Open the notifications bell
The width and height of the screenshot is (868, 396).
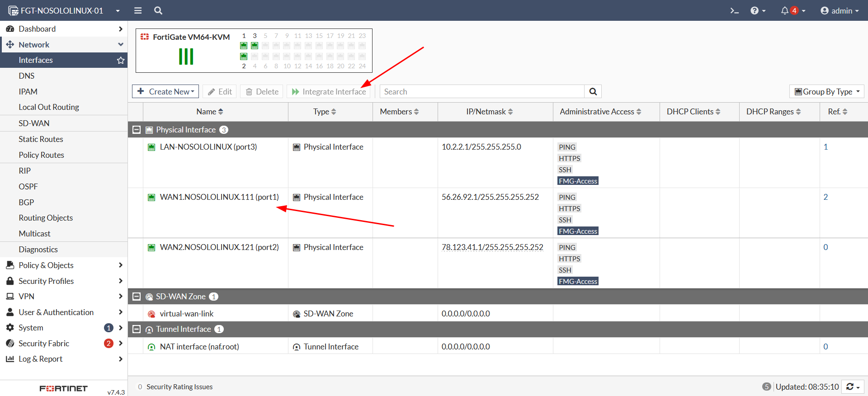[793, 10]
